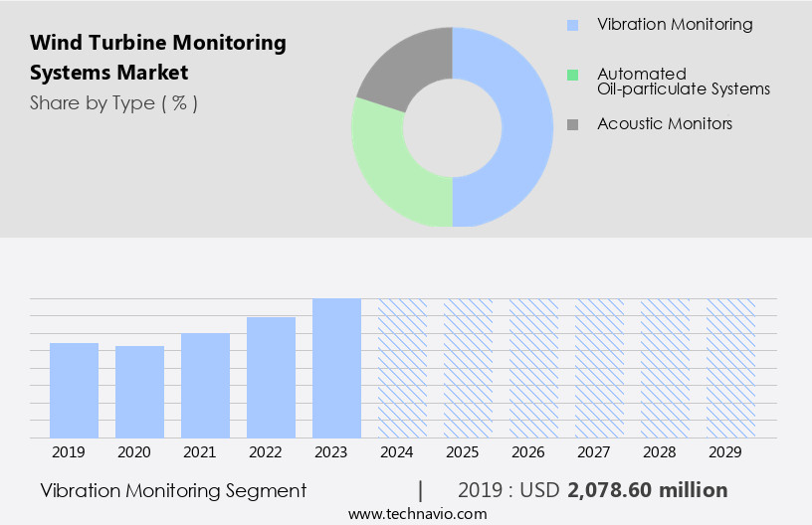
Task: Click the solid 2021 bar in the chart
Action: coord(206,385)
